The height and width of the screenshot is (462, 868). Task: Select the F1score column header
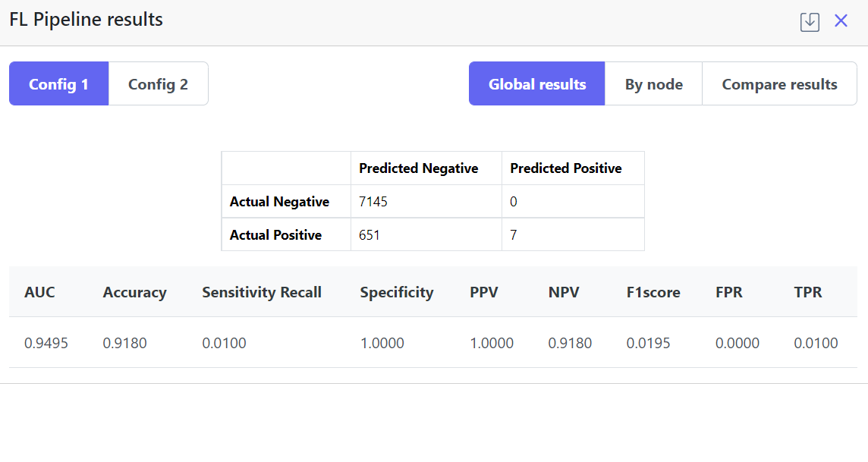653,292
